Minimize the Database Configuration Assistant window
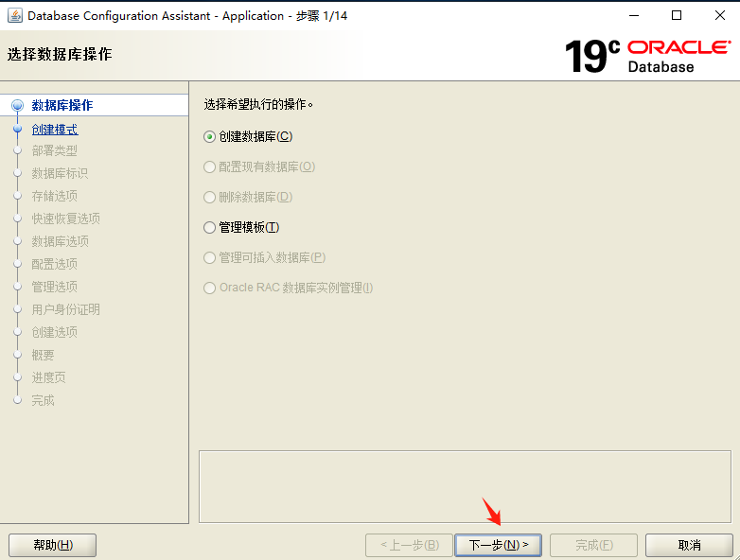 [634, 15]
